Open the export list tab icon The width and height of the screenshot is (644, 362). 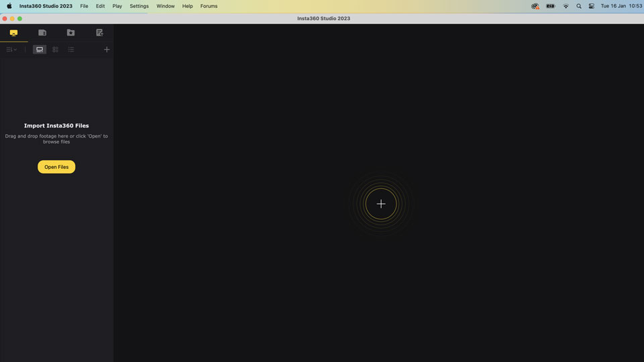click(x=99, y=32)
